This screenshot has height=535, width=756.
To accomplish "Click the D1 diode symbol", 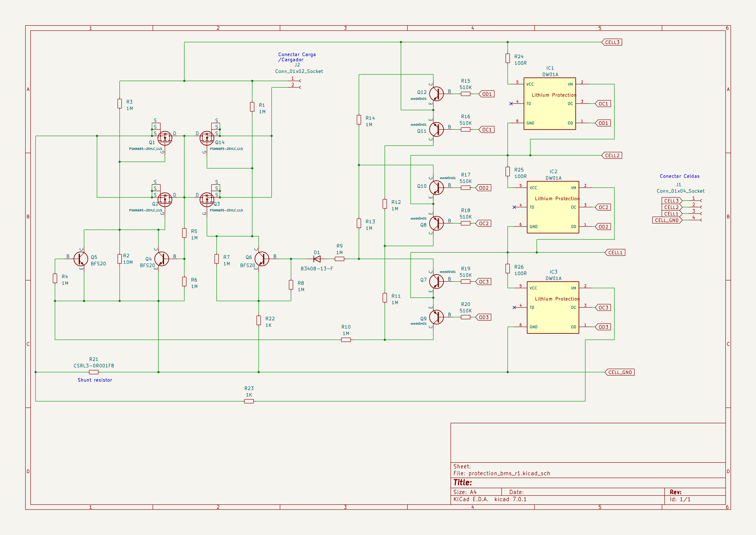I will [317, 259].
